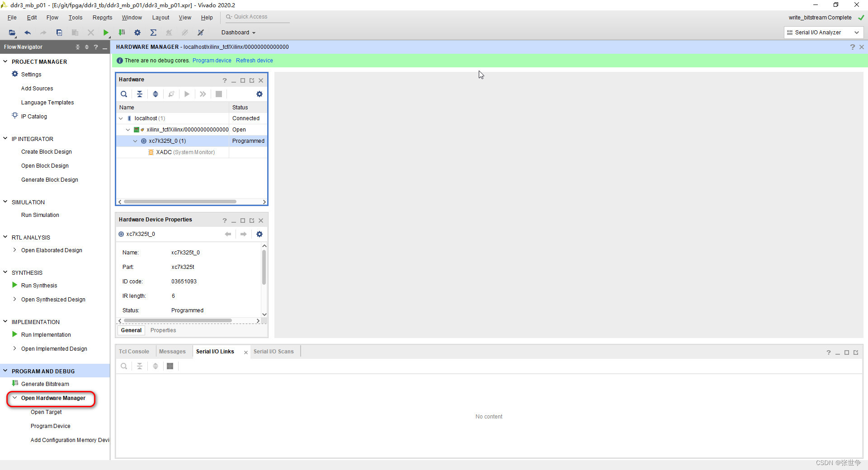Expand all in Flow Navigator header

pyautogui.click(x=87, y=47)
